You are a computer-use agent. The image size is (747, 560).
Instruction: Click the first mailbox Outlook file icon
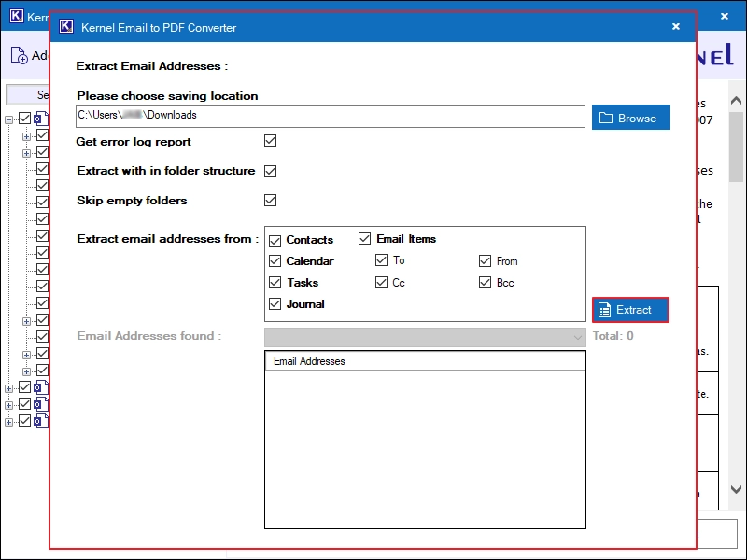coord(41,119)
